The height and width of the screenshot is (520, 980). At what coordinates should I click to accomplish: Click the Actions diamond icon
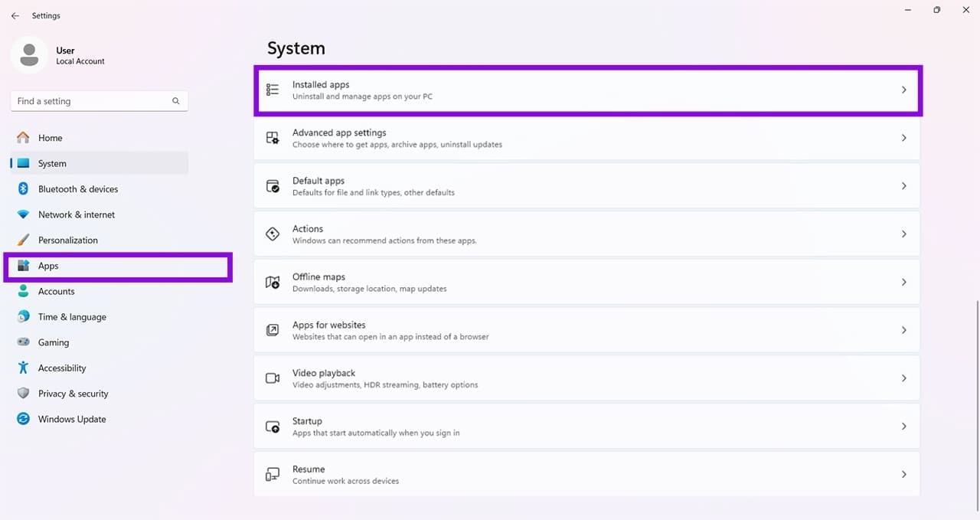[x=273, y=234]
